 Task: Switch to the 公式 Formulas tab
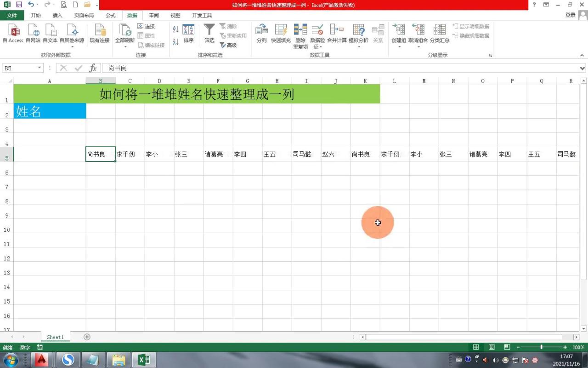click(111, 15)
